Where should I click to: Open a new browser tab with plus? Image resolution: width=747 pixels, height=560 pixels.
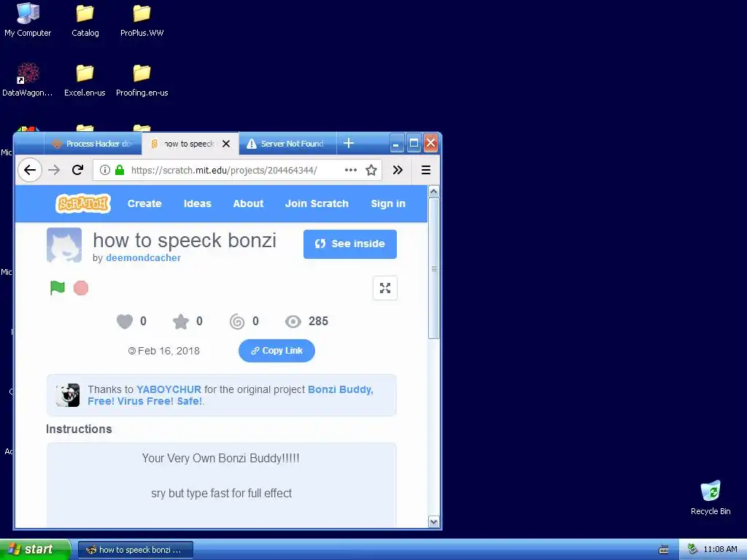[x=349, y=143]
